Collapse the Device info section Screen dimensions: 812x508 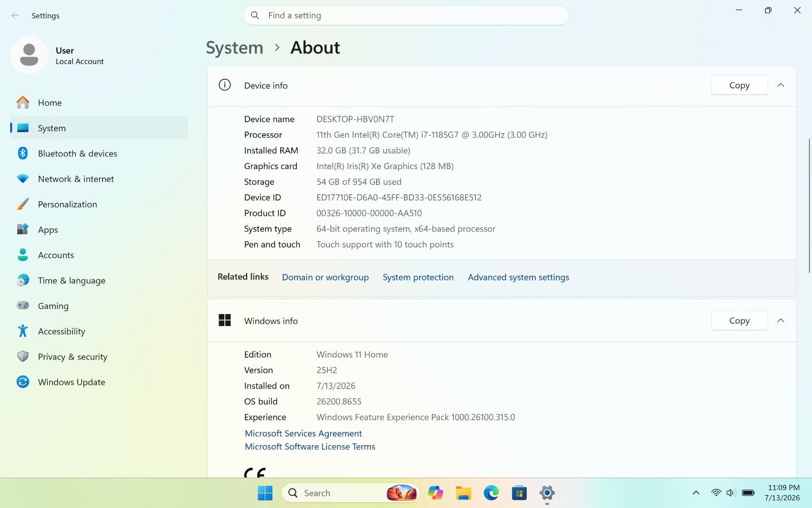pyautogui.click(x=781, y=85)
